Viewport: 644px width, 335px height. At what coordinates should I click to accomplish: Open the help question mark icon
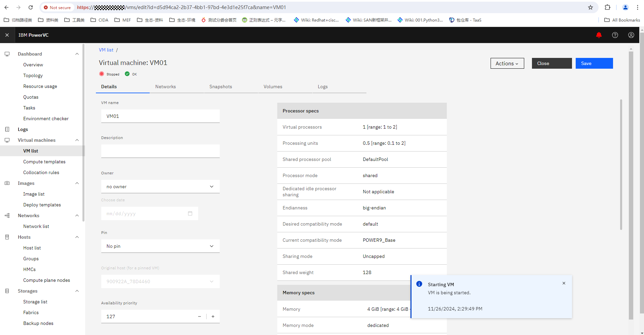coord(615,35)
